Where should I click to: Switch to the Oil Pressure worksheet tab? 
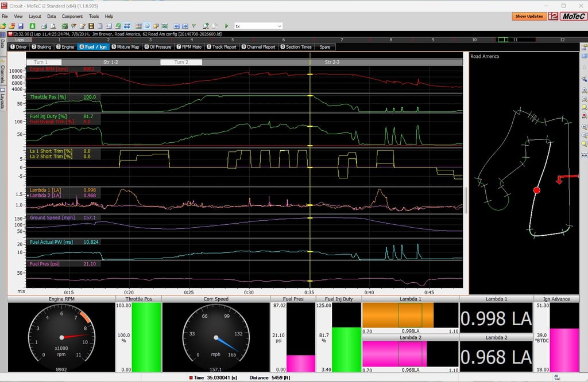157,47
